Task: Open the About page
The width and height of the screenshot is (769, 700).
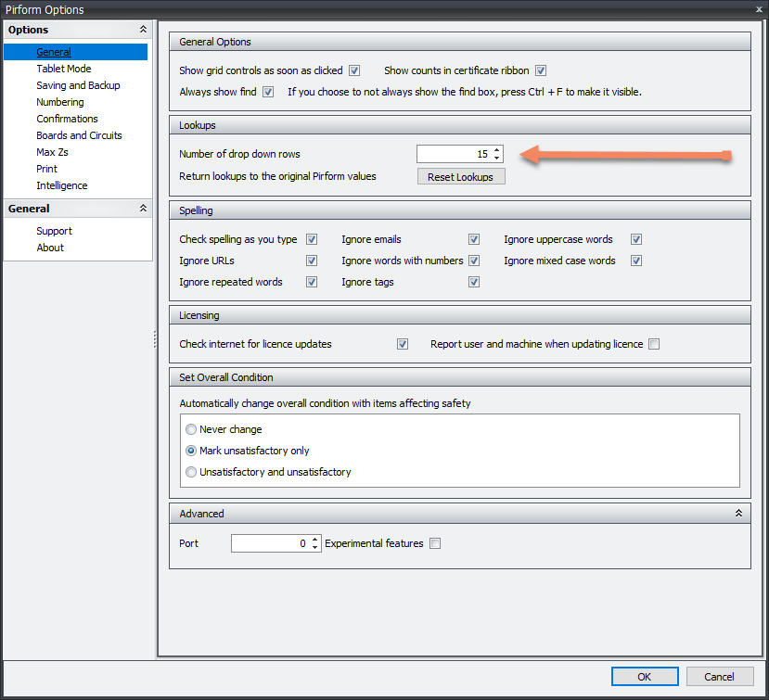Action: tap(50, 248)
